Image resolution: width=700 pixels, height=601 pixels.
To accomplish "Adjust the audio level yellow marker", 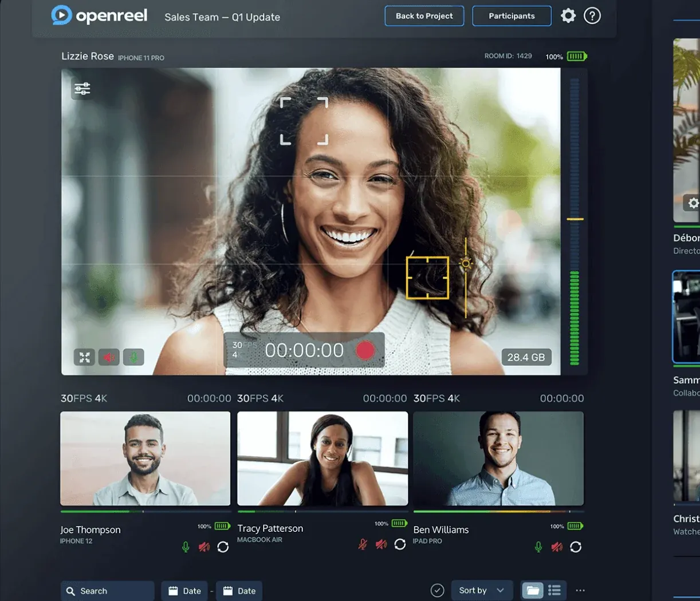I will (x=575, y=219).
